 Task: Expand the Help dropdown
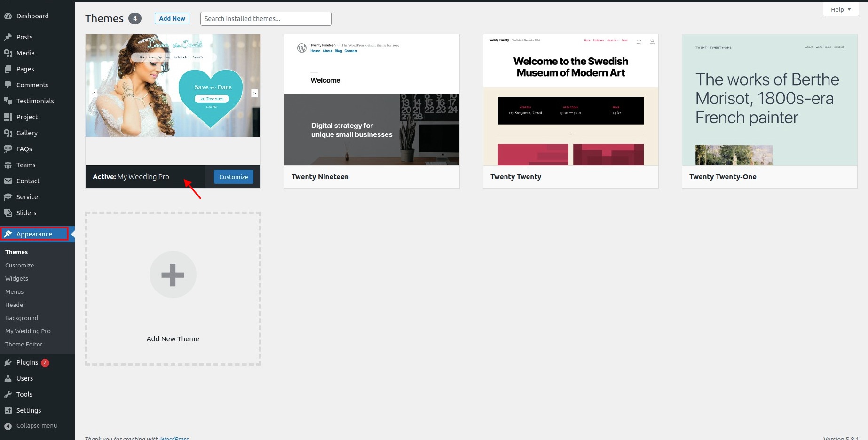(841, 9)
